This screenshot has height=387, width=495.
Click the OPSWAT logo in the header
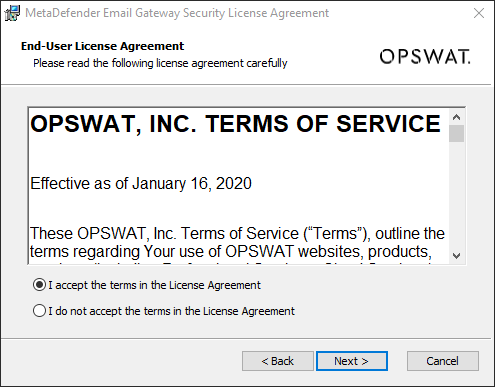pyautogui.click(x=425, y=56)
